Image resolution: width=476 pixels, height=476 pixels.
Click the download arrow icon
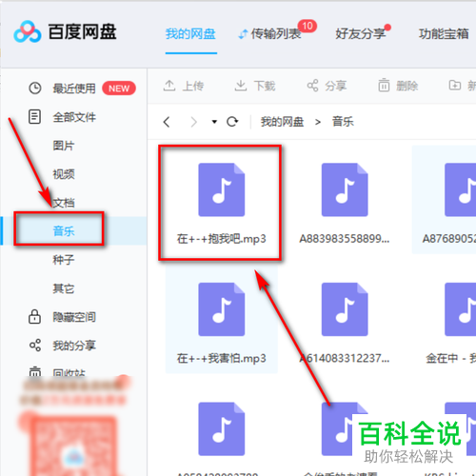[241, 86]
